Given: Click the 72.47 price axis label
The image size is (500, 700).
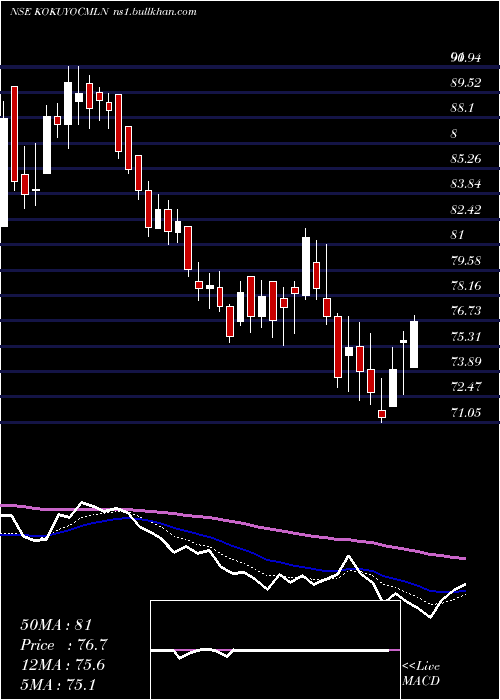Looking at the screenshot, I should [x=466, y=387].
